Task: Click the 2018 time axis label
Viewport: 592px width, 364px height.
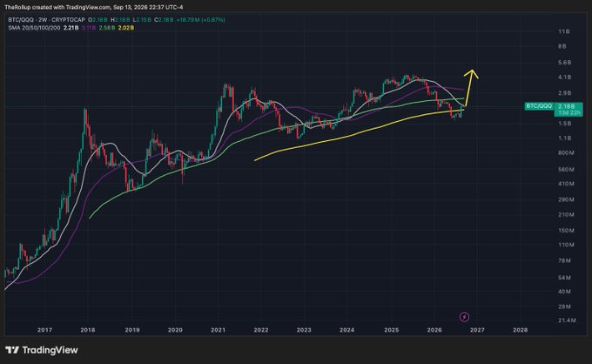Action: tap(88, 330)
